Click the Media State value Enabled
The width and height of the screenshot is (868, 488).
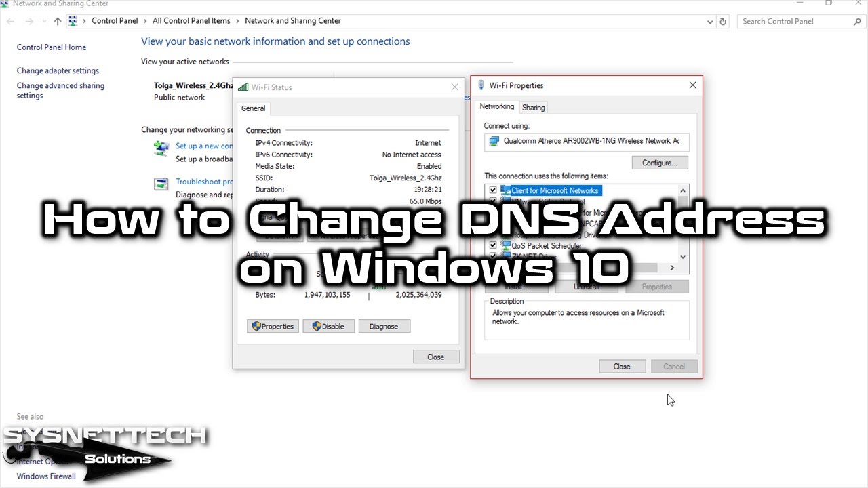tap(429, 166)
